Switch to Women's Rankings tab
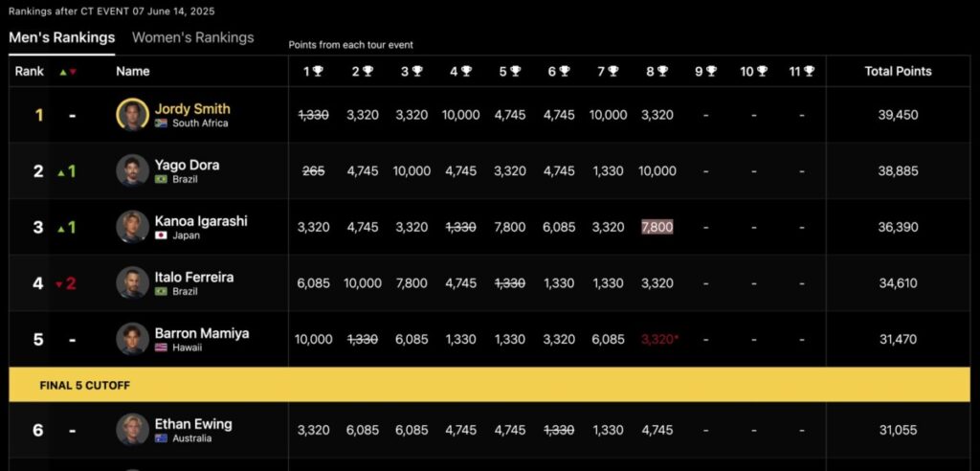 pyautogui.click(x=193, y=37)
